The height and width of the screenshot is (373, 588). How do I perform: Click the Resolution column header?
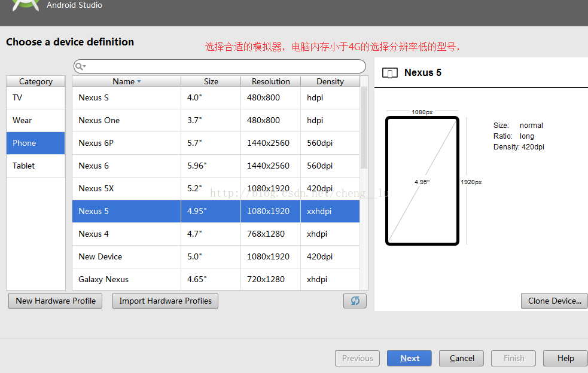271,81
